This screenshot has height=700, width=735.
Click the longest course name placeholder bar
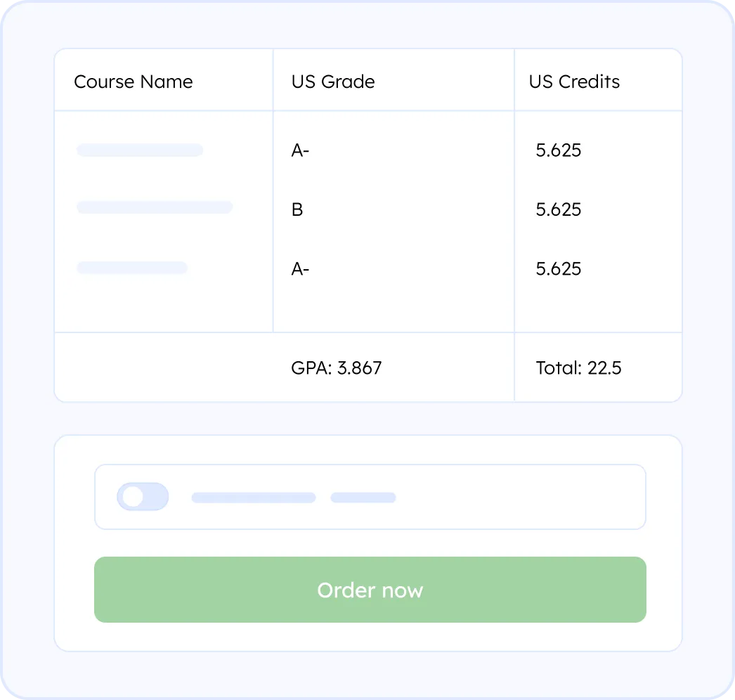point(154,207)
